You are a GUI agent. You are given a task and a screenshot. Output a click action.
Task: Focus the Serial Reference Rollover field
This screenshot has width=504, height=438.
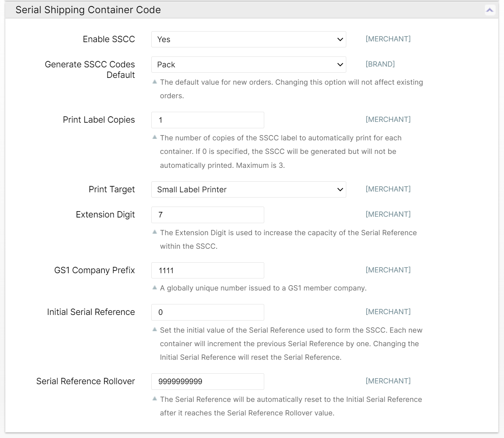coord(207,382)
